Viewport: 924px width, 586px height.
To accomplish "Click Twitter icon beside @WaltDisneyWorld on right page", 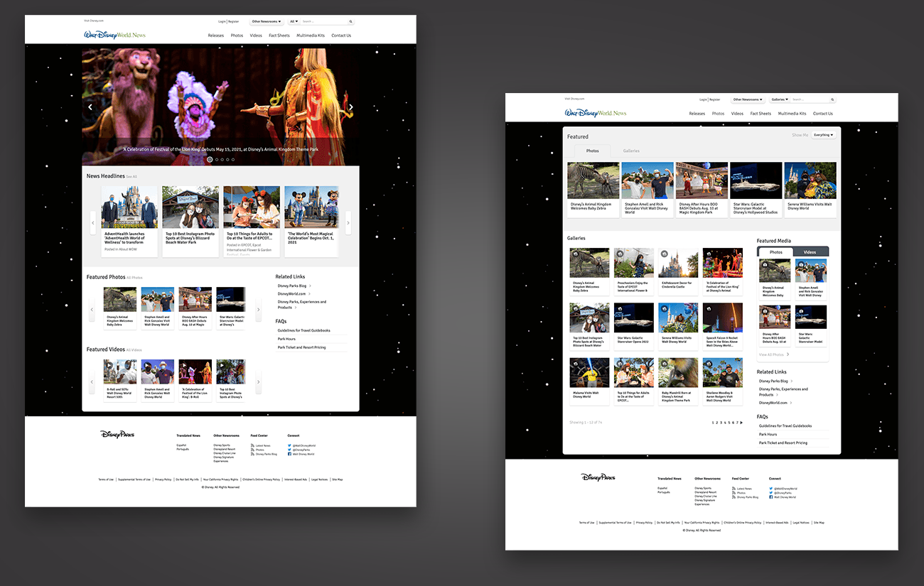I will point(770,489).
